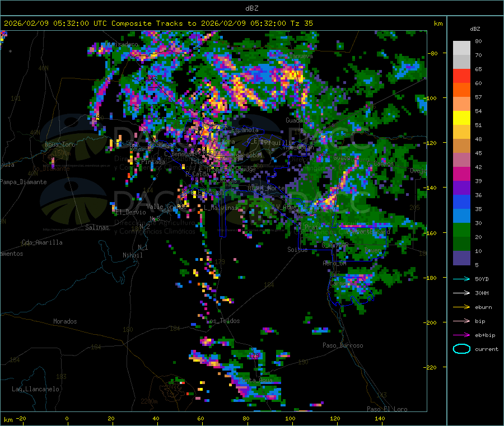Click the magenta eb+bip track arrow
This screenshot has width=504, height=426.
click(x=461, y=335)
